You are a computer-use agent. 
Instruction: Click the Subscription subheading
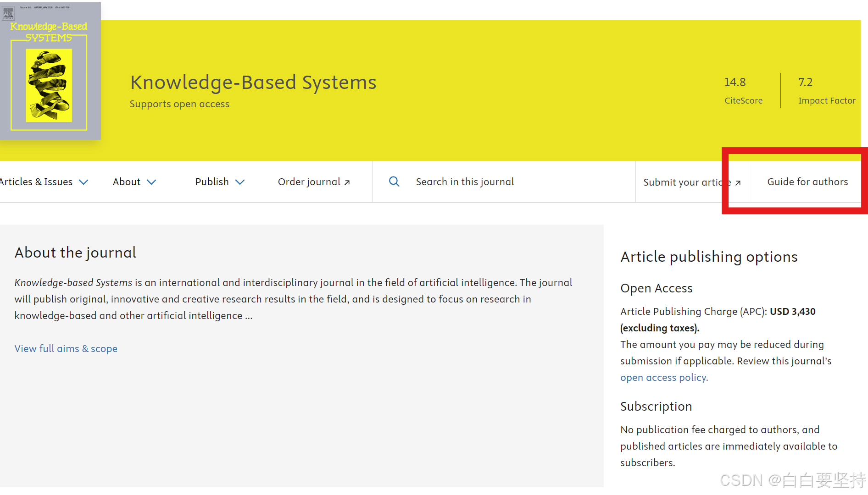click(656, 407)
